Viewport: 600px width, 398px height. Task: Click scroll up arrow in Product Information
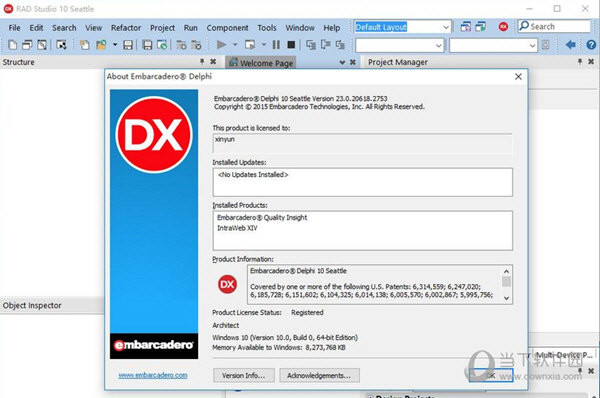click(506, 271)
